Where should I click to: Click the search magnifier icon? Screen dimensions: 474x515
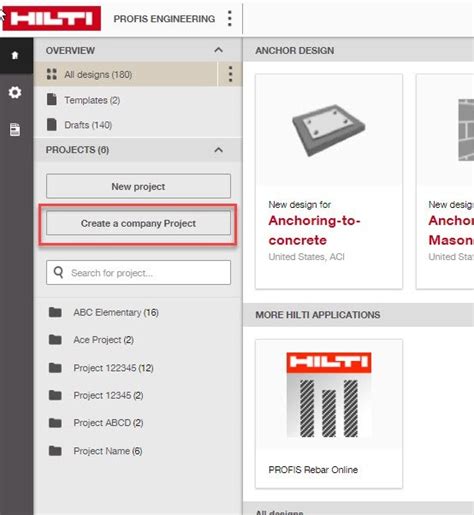pos(59,272)
